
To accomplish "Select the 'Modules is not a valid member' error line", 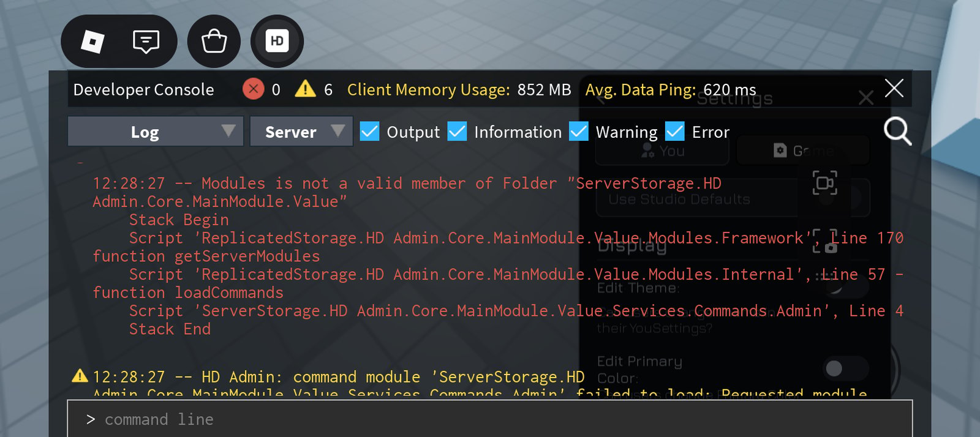I will (407, 192).
